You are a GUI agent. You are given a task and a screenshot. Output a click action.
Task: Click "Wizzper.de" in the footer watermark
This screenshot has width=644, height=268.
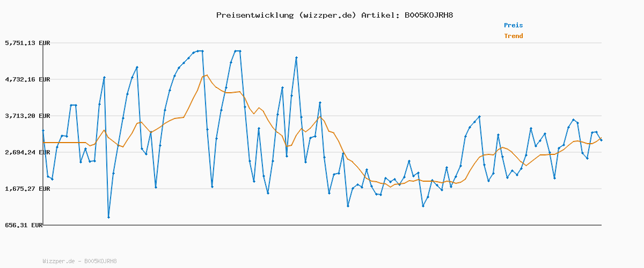click(58, 261)
